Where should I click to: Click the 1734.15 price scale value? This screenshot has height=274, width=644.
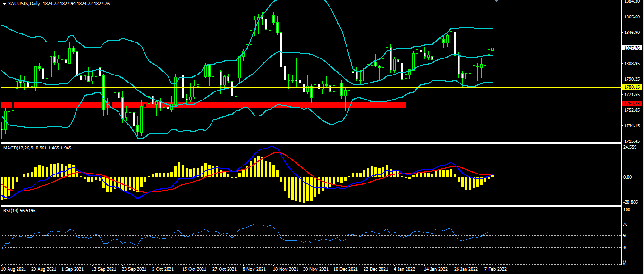pos(631,126)
